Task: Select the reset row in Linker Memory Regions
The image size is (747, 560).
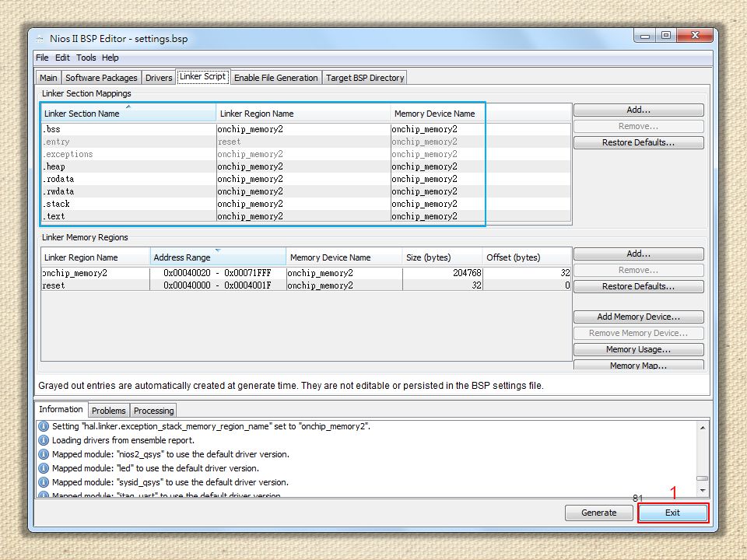Action: (306, 285)
